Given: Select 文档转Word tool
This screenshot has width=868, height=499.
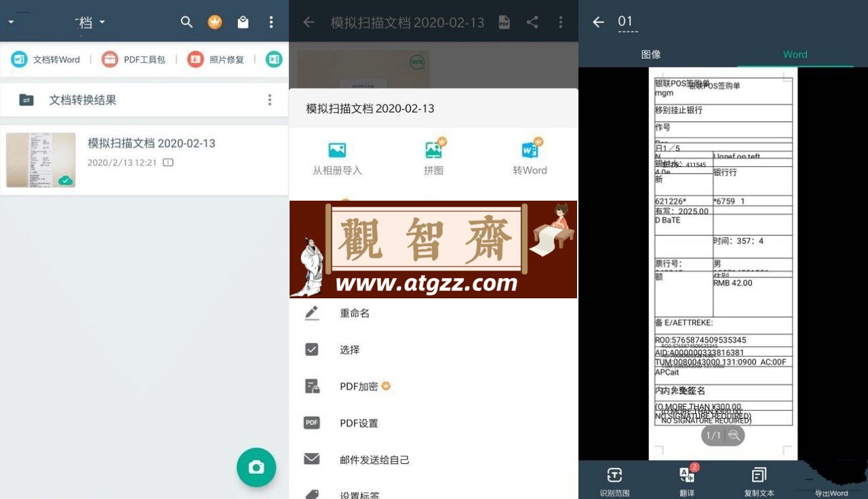Looking at the screenshot, I should coord(46,60).
